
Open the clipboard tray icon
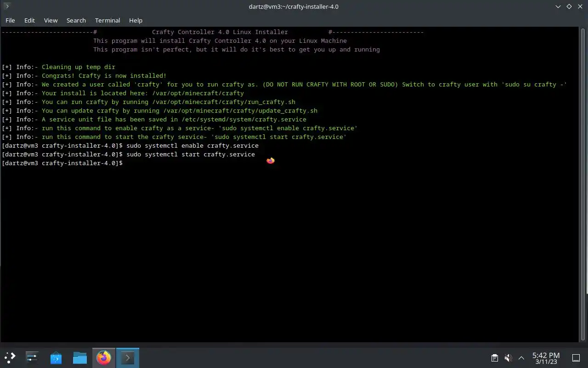point(495,357)
